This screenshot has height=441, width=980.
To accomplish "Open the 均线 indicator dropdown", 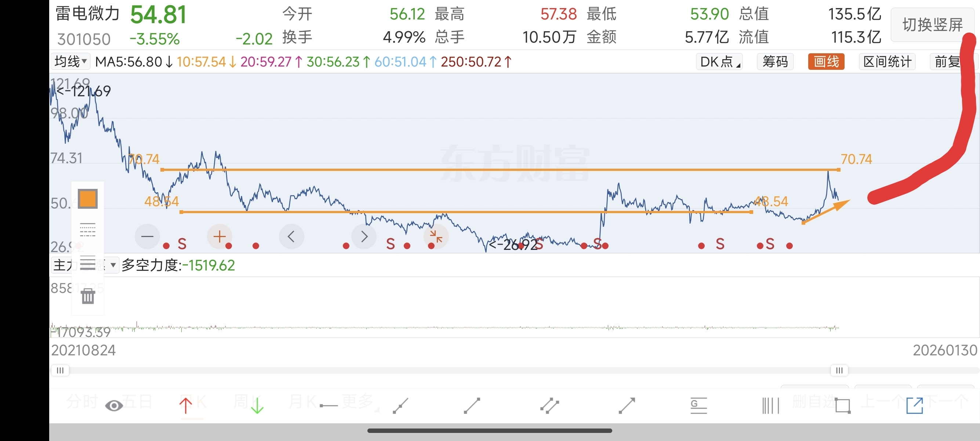I will pyautogui.click(x=71, y=61).
